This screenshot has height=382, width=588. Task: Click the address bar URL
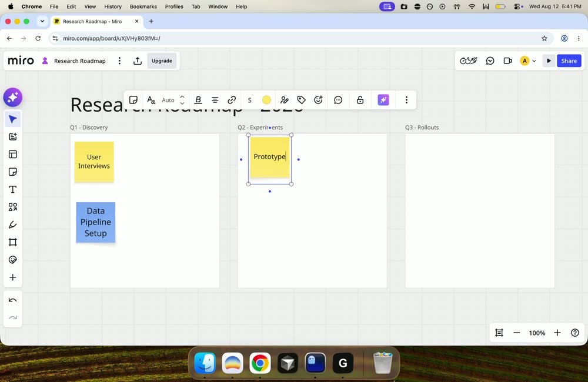(x=111, y=38)
